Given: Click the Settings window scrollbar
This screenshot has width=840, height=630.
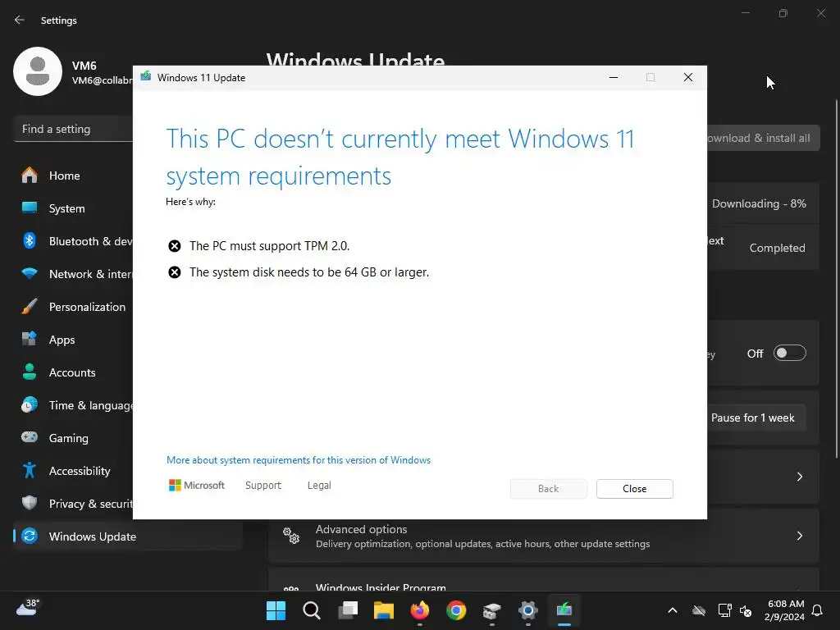Looking at the screenshot, I should coord(836,279).
